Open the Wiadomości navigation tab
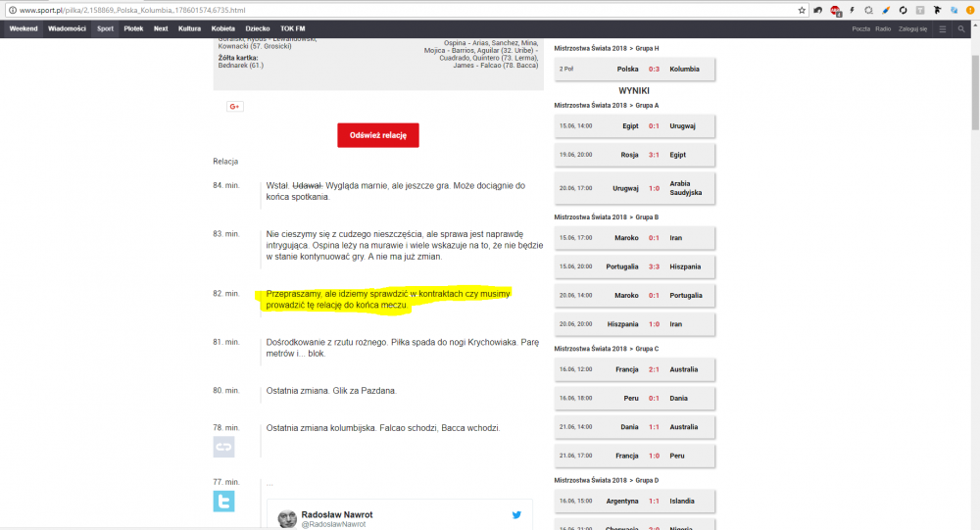980x530 pixels. click(68, 29)
